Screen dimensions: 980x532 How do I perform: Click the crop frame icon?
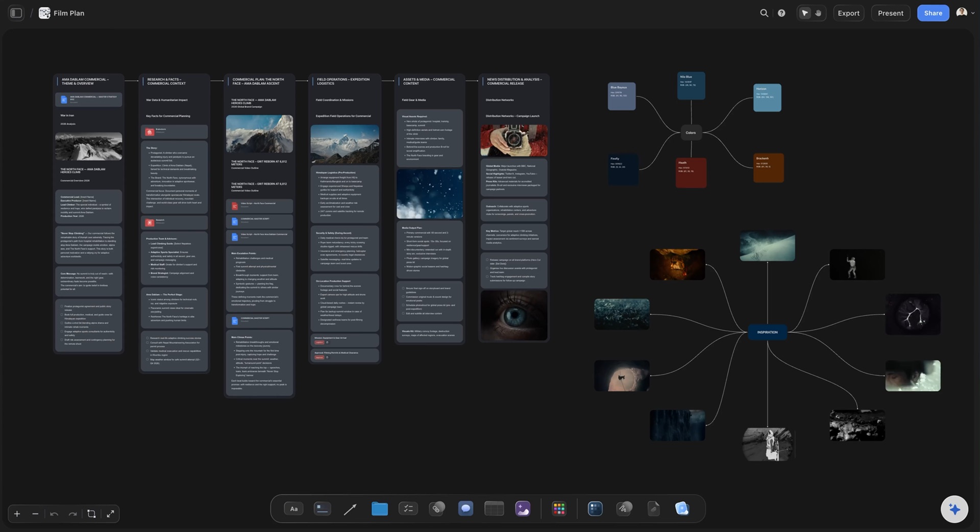point(91,514)
